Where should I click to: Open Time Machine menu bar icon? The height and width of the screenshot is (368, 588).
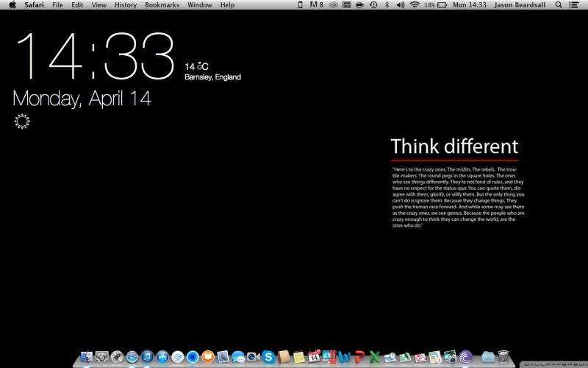point(373,5)
